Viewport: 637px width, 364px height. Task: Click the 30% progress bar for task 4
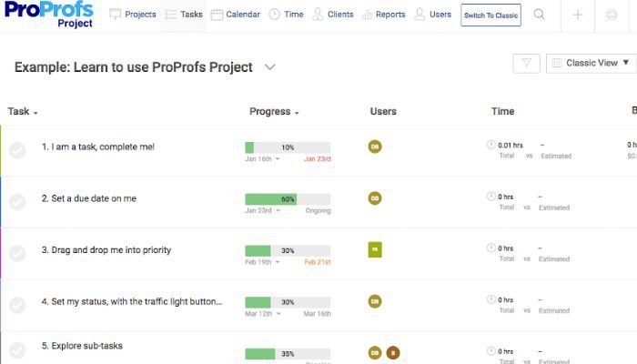288,302
